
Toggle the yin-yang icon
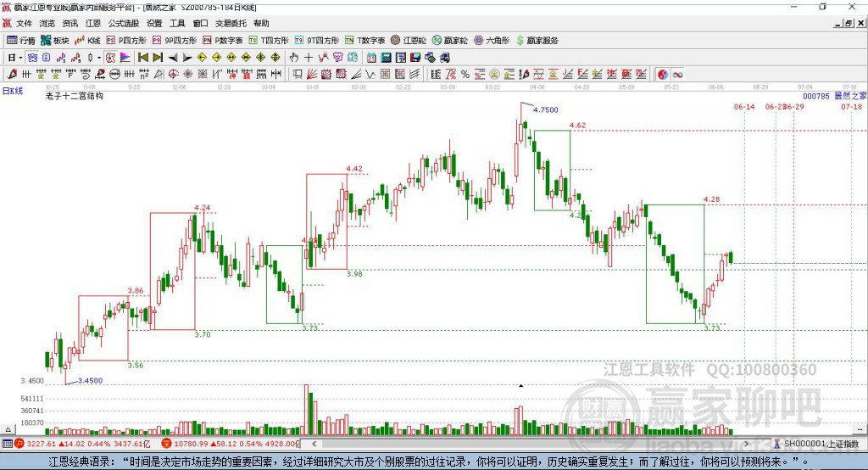[663, 75]
